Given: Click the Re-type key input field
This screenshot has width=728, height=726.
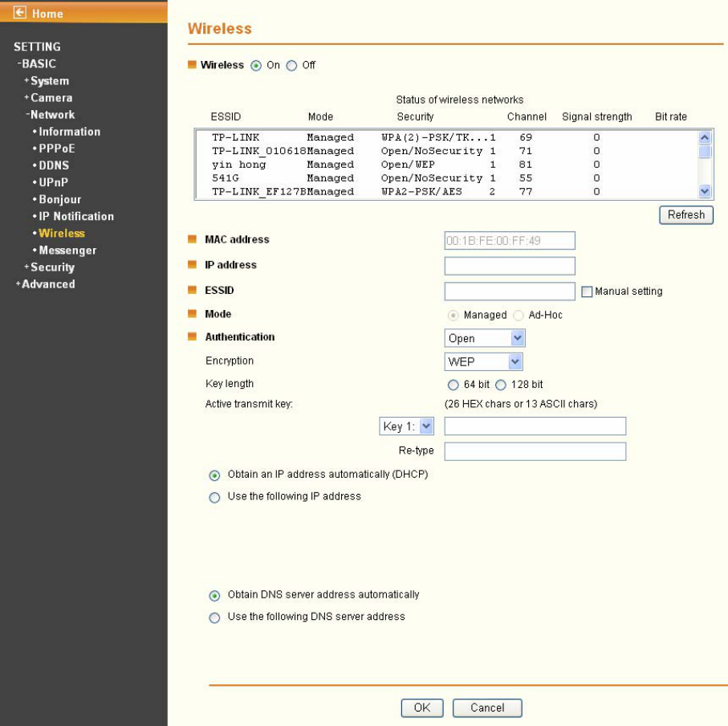Looking at the screenshot, I should click(535, 451).
